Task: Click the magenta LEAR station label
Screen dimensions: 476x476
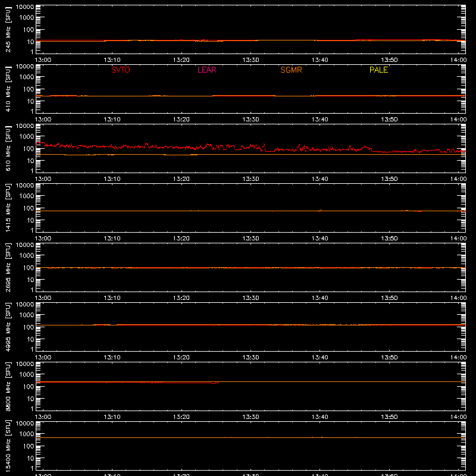Action: coord(206,70)
